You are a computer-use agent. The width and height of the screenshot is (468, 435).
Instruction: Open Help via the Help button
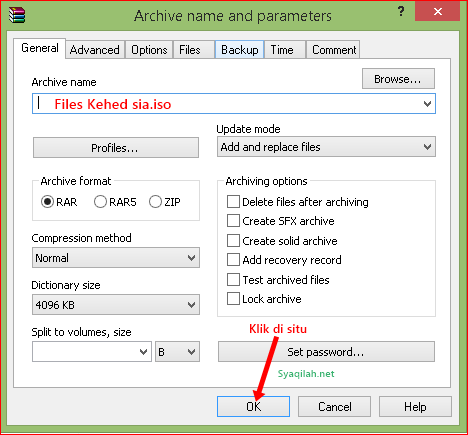[415, 407]
